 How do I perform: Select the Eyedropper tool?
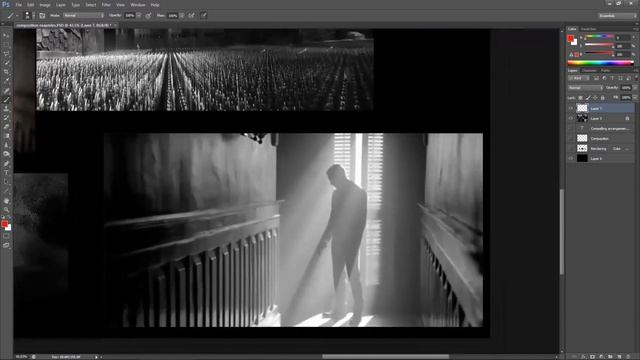(6, 81)
